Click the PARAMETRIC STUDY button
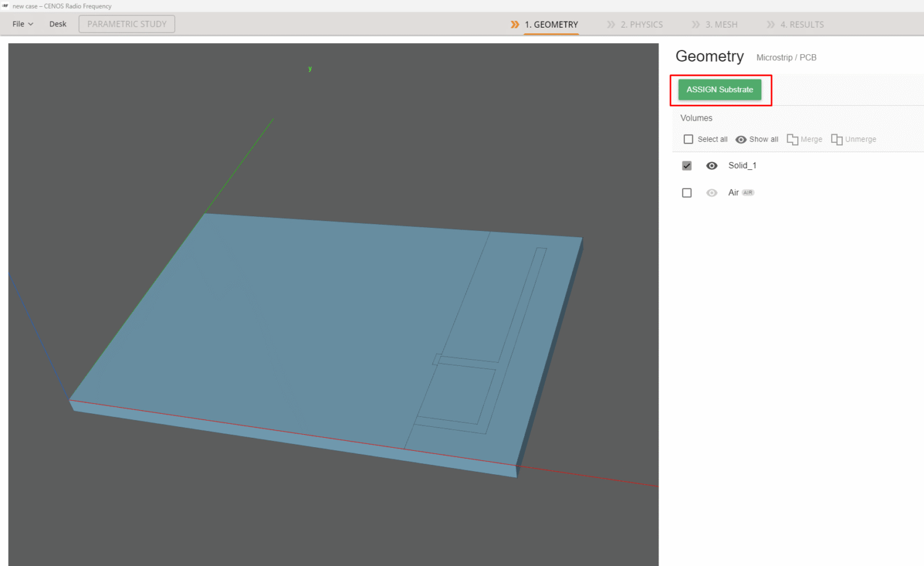924x566 pixels. tap(126, 23)
